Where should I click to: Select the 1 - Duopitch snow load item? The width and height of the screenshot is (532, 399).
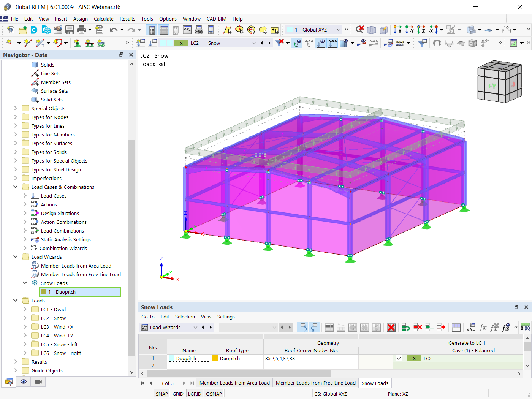point(80,292)
